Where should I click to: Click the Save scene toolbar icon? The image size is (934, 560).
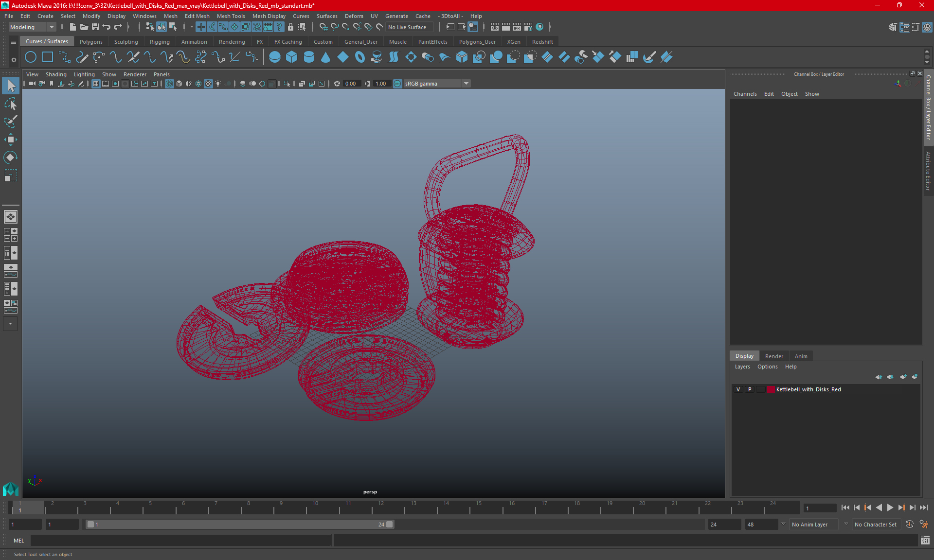pos(95,27)
